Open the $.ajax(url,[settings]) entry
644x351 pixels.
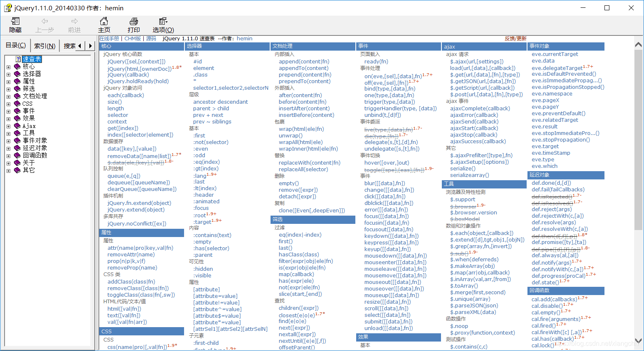pos(477,62)
